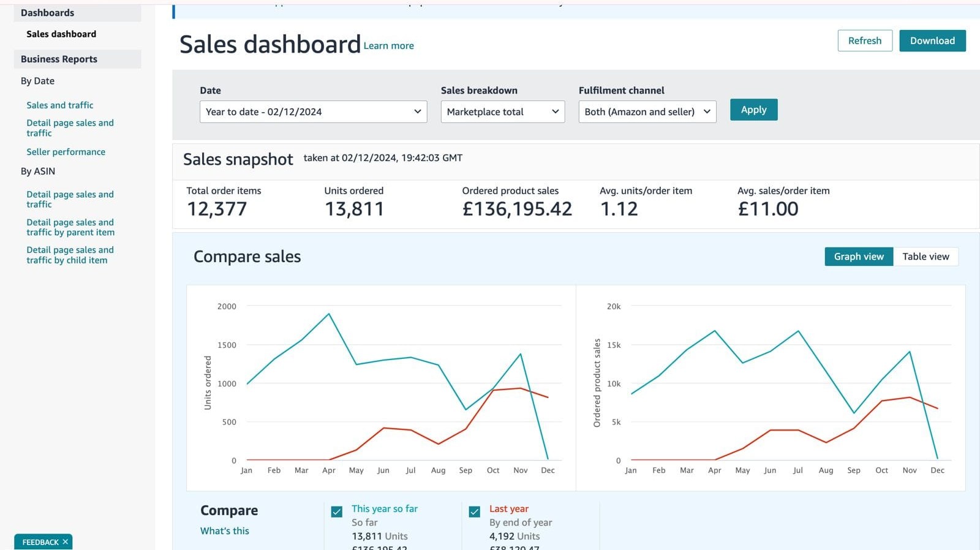Toggle the 'This year so far' checkbox
The height and width of the screenshot is (550, 980).
[x=337, y=512]
